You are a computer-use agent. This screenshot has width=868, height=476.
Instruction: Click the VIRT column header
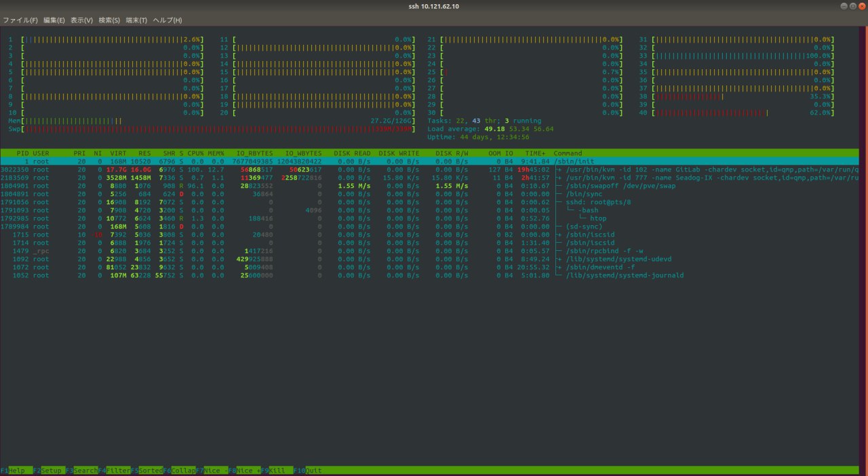pos(119,153)
